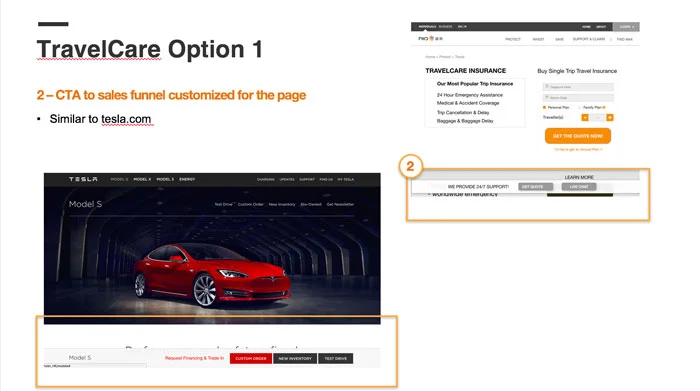This screenshot has width=700, height=391.
Task: Click the Home breadcrumb link
Action: coord(430,57)
